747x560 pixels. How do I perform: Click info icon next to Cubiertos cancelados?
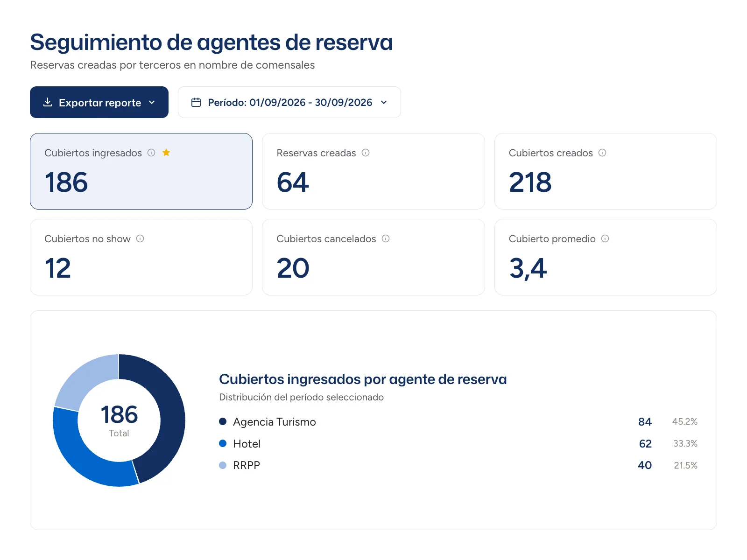coord(386,238)
